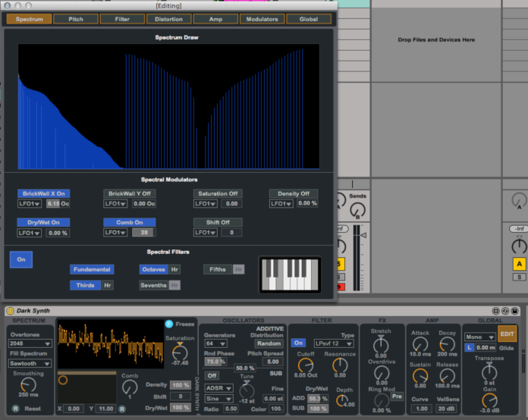This screenshot has height=420, width=528.
Task: Toggle BrickWall X On modulator
Action: click(x=44, y=193)
